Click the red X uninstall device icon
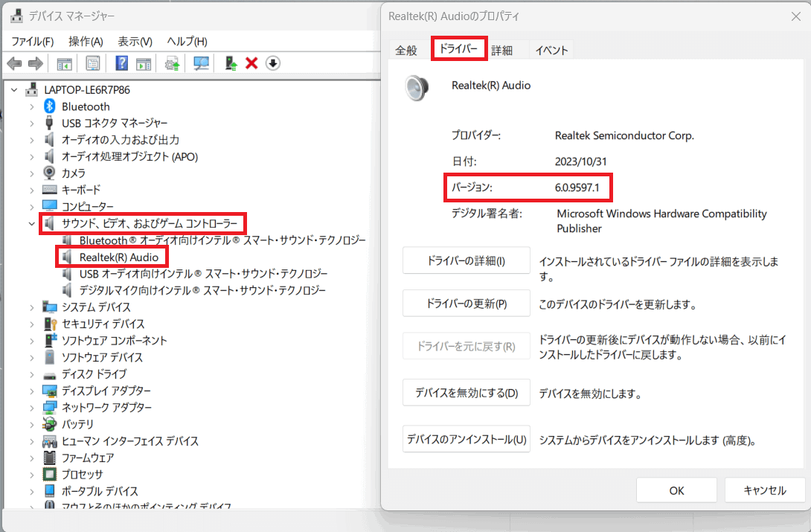This screenshot has height=532, width=811. coord(251,63)
